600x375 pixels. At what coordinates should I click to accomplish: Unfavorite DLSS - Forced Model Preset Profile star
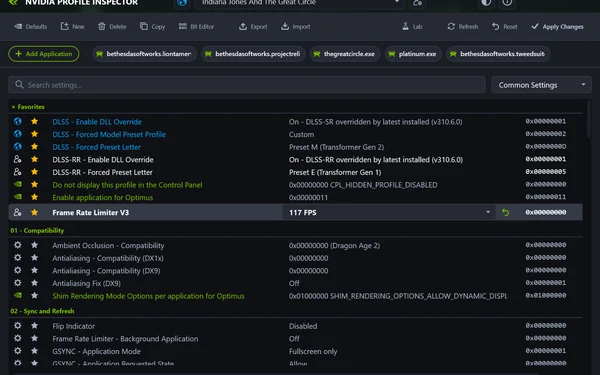34,134
